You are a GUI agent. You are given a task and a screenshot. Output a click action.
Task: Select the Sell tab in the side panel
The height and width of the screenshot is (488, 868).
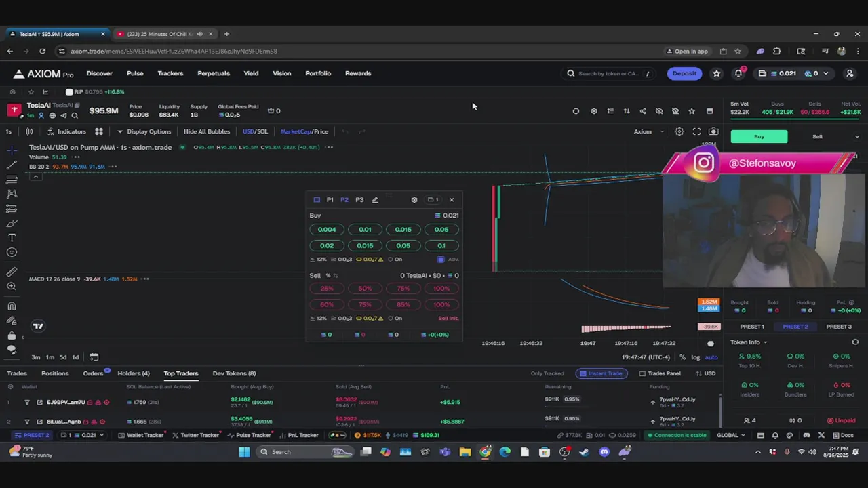tap(817, 137)
